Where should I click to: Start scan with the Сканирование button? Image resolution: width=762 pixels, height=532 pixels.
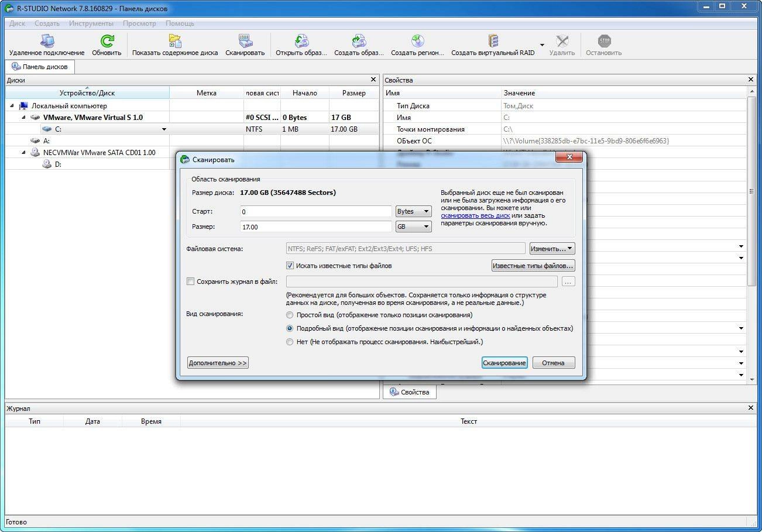[x=504, y=363]
